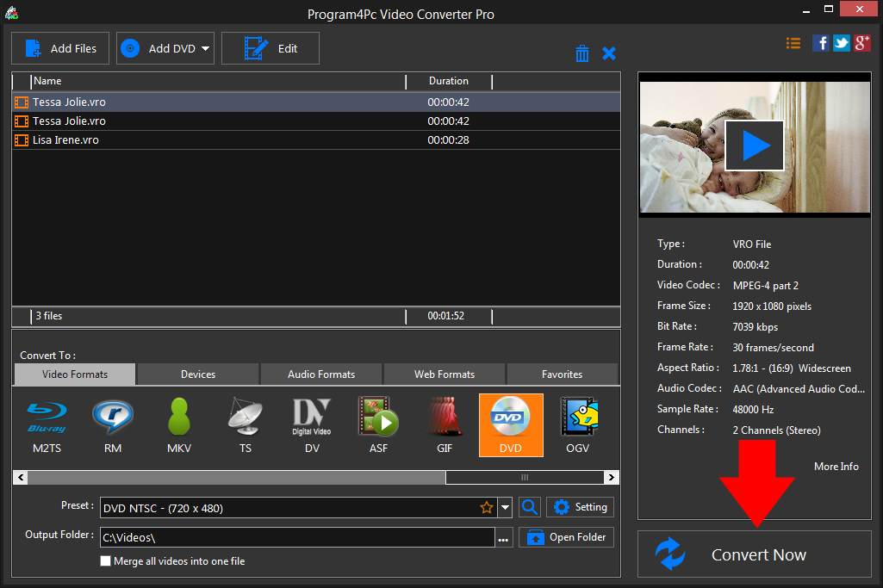Expand the Add DVD dropdown arrow
Screen dimensions: 883x588
206,49
